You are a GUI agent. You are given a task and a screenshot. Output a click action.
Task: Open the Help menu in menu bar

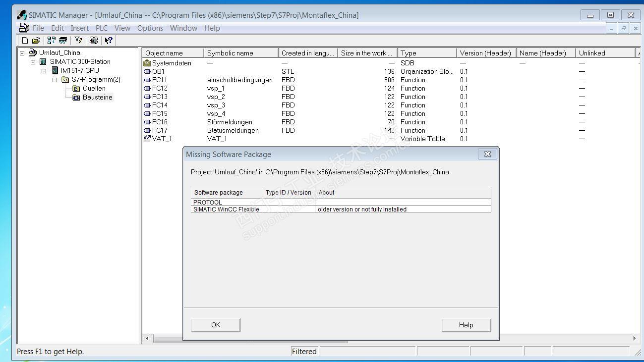212,28
